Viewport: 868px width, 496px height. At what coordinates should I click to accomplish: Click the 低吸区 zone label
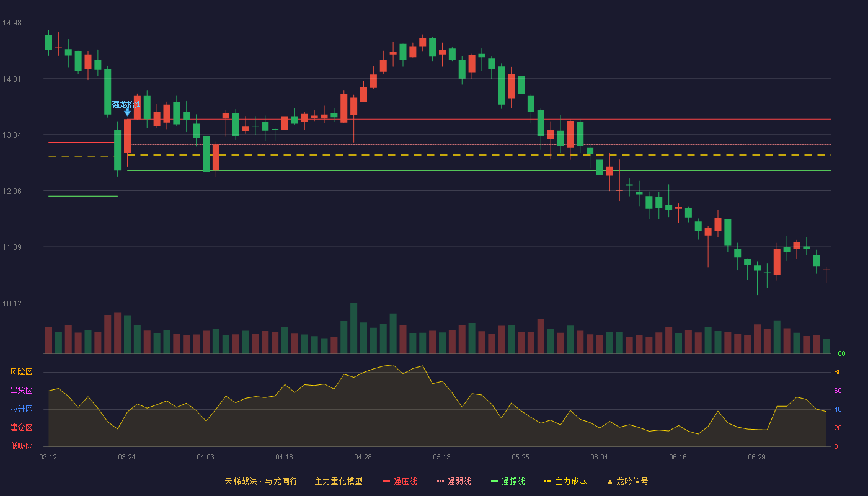[21, 446]
